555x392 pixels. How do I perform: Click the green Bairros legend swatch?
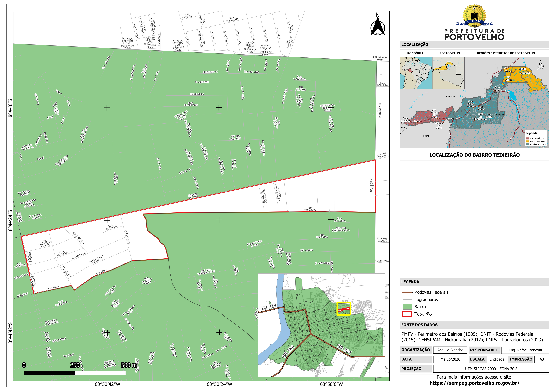click(407, 307)
